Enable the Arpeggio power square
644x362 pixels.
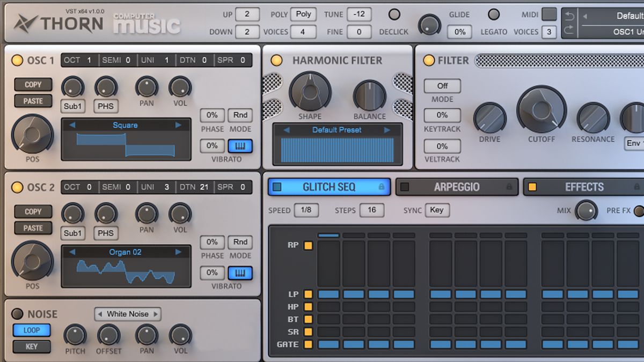(x=405, y=187)
